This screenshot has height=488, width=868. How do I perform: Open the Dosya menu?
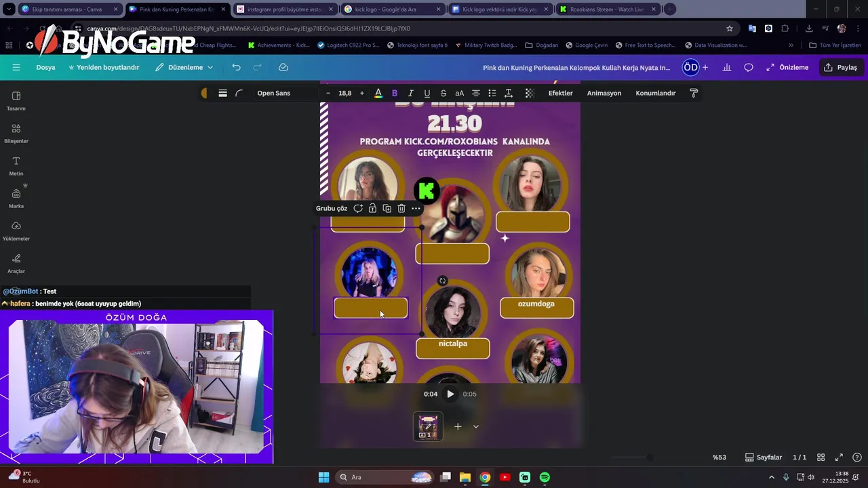[45, 67]
